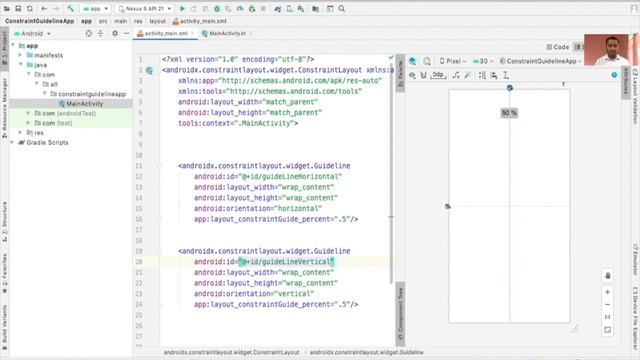Click the 1:1 zoom to 100% button
Viewport: 640px width, 360px height.
(607, 317)
